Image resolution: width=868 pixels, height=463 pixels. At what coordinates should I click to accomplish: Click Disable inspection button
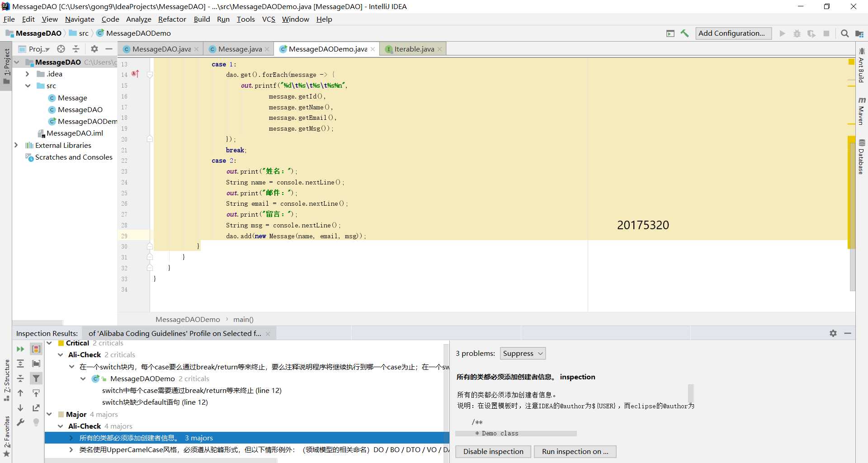[493, 451]
